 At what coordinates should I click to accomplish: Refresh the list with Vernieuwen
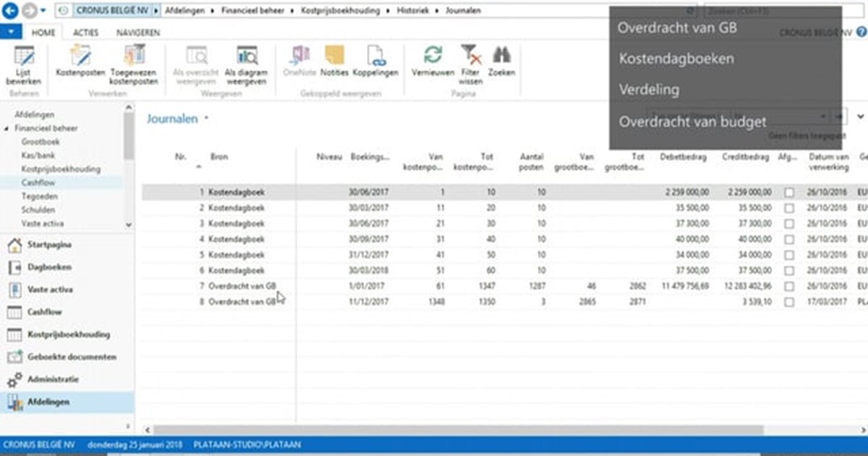click(x=433, y=61)
